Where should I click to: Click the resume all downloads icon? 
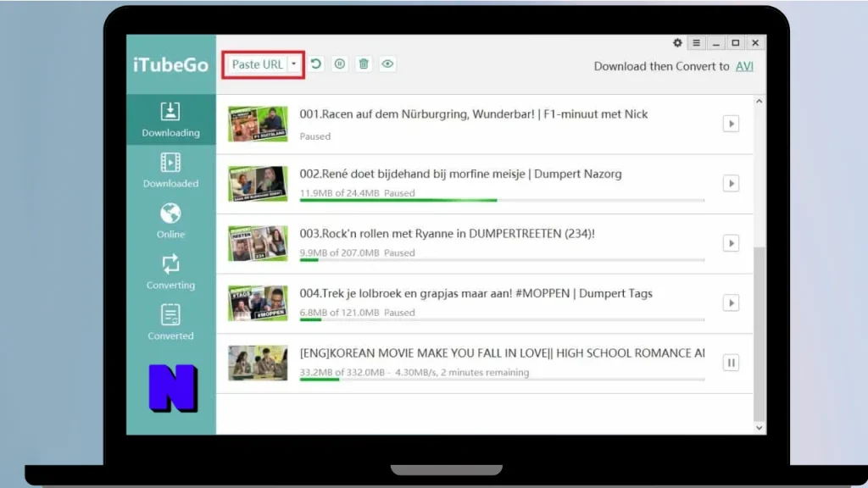(316, 64)
